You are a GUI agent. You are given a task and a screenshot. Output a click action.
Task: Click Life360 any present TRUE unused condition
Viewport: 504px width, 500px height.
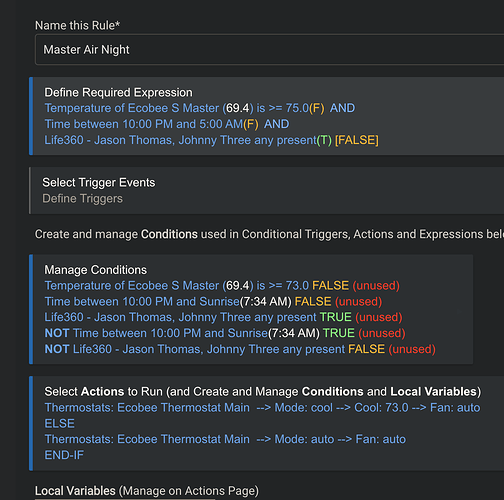click(x=223, y=317)
